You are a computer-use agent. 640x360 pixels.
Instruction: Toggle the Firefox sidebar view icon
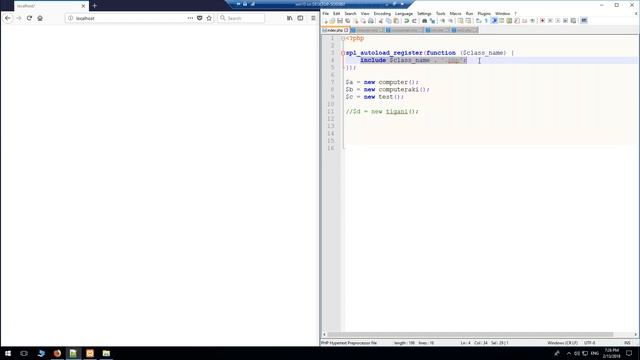pos(300,18)
